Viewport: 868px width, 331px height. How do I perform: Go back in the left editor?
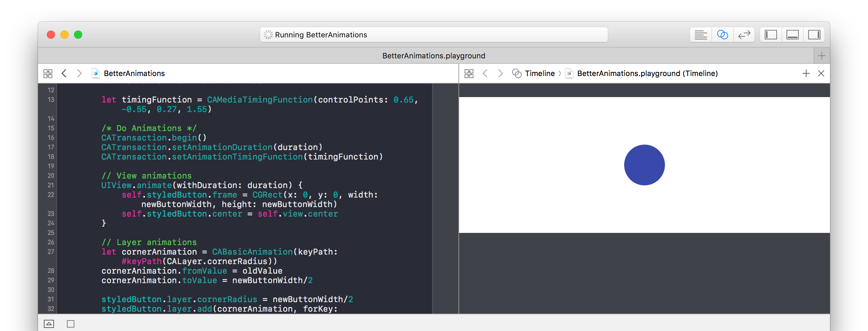click(64, 73)
